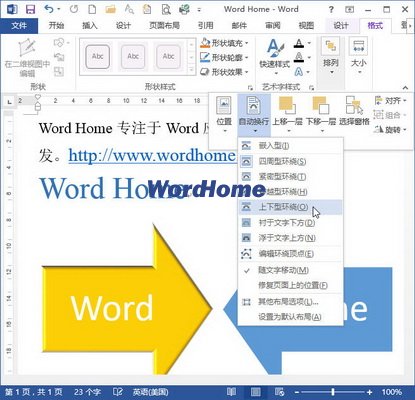
Task: Switch to the 页面布局 tab
Action: tap(164, 25)
